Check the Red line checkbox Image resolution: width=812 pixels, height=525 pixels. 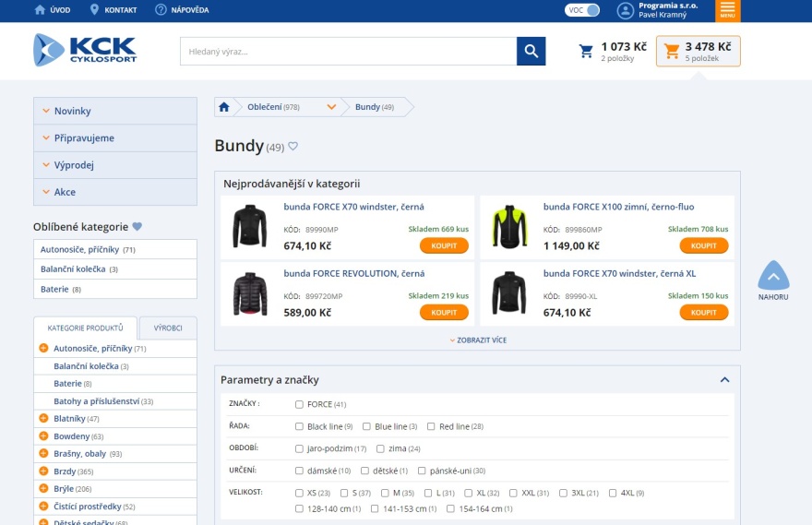tap(431, 426)
